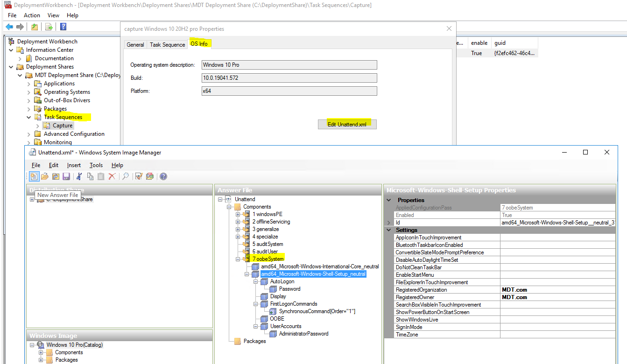
Task: Collapse the AutoLogon node
Action: coord(256,281)
